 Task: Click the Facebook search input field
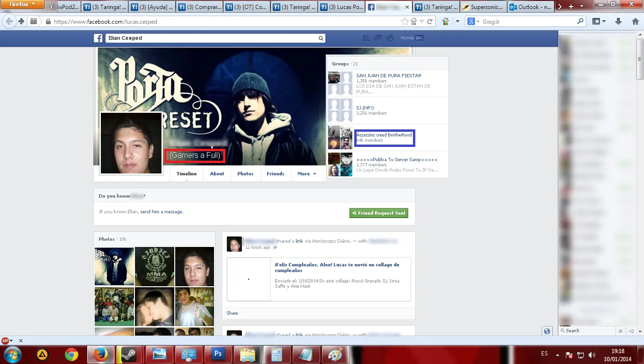pyautogui.click(x=211, y=38)
